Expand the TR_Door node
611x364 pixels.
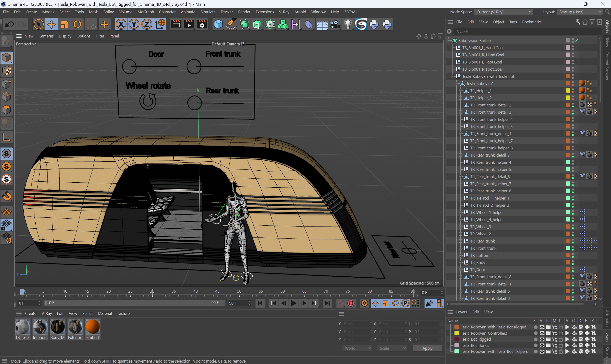coord(460,269)
